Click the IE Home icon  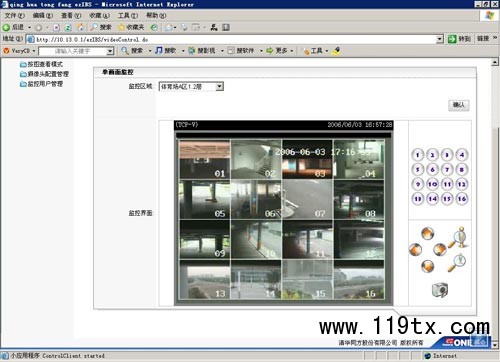[80, 27]
